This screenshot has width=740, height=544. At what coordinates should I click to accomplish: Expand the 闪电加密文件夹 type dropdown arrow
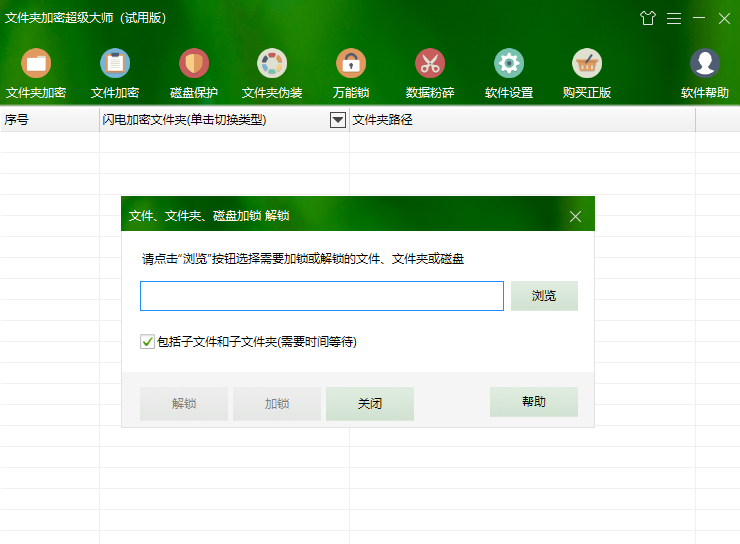point(337,120)
